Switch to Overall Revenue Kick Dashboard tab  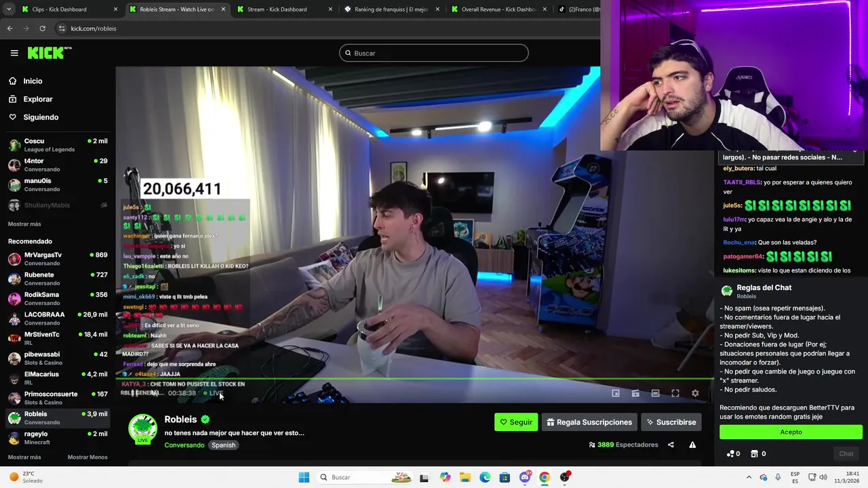click(x=498, y=9)
